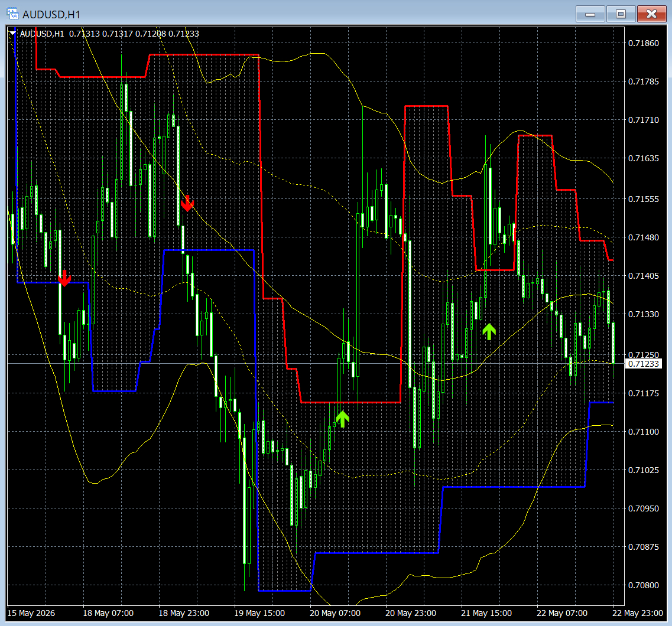Viewport: 672px width, 626px height.
Task: Click the 0.71860 price scale label
Action: (x=643, y=43)
